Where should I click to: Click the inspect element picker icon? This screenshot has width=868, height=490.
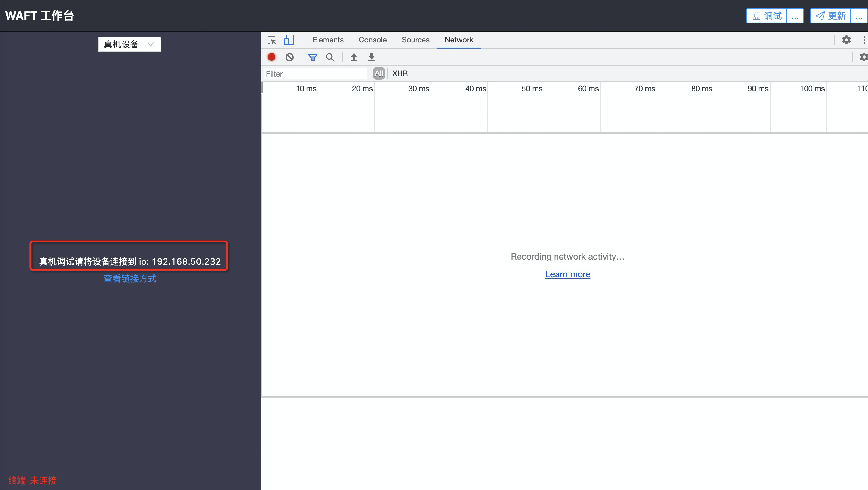click(x=272, y=40)
